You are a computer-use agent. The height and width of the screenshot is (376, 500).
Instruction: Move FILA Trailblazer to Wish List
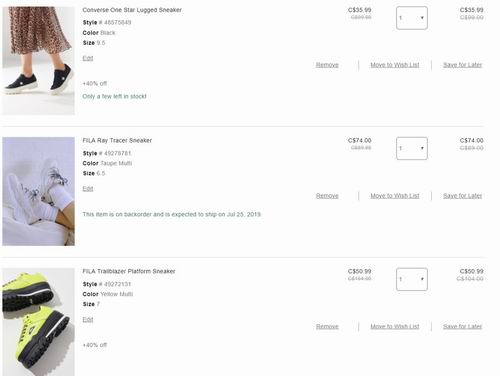395,326
